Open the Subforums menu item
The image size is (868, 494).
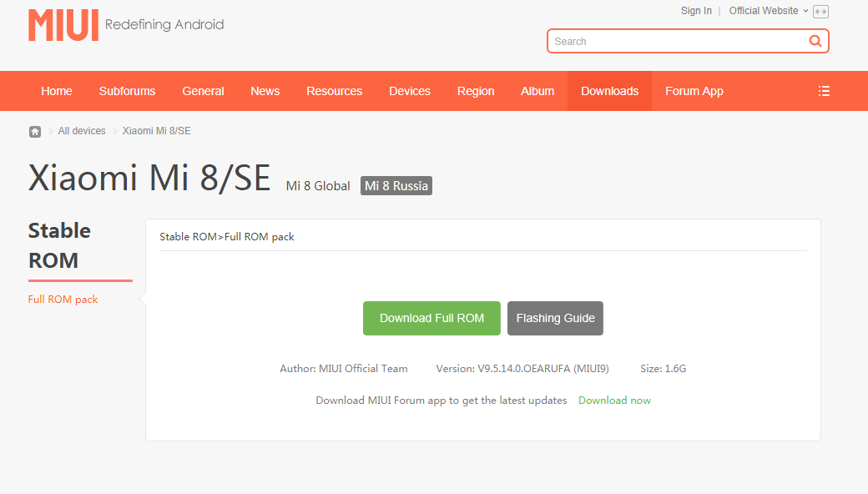pyautogui.click(x=128, y=91)
